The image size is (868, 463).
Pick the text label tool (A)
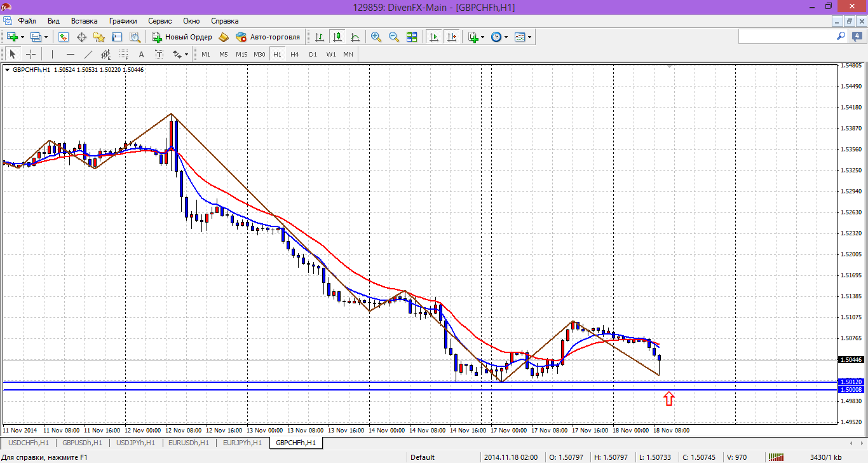pos(141,54)
